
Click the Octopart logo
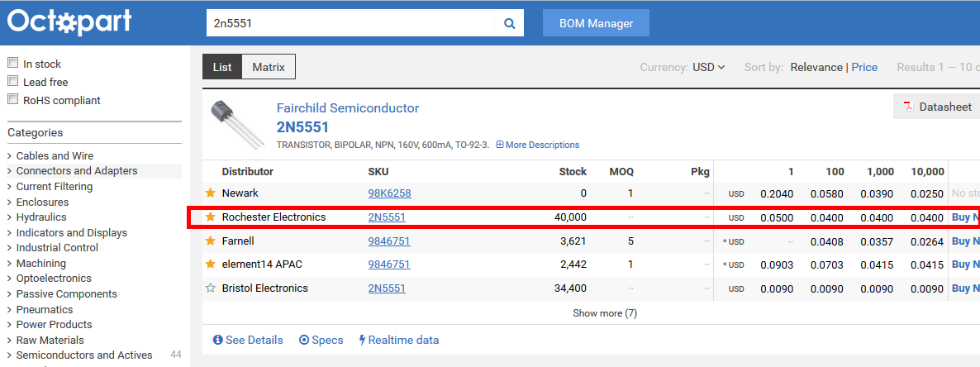69,21
